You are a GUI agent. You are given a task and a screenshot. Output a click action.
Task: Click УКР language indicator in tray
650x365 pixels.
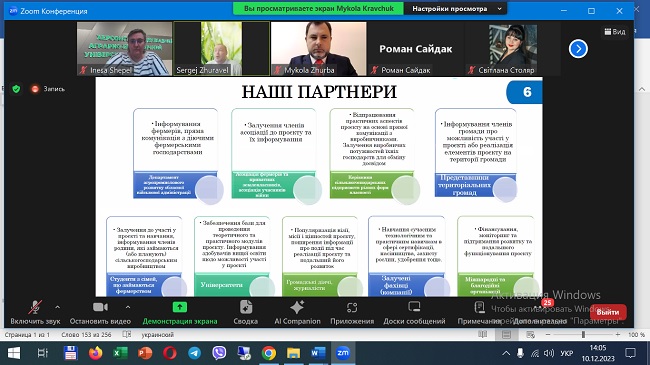coord(567,353)
